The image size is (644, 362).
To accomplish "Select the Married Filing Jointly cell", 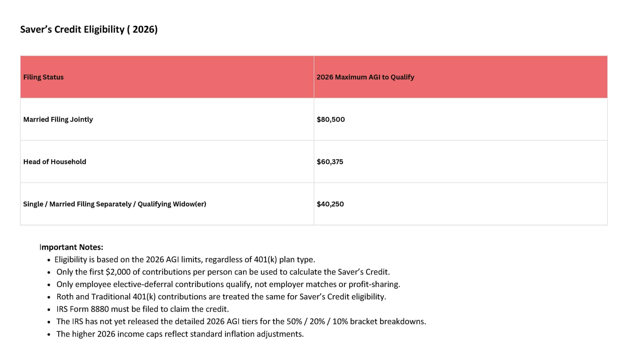I will (x=58, y=119).
